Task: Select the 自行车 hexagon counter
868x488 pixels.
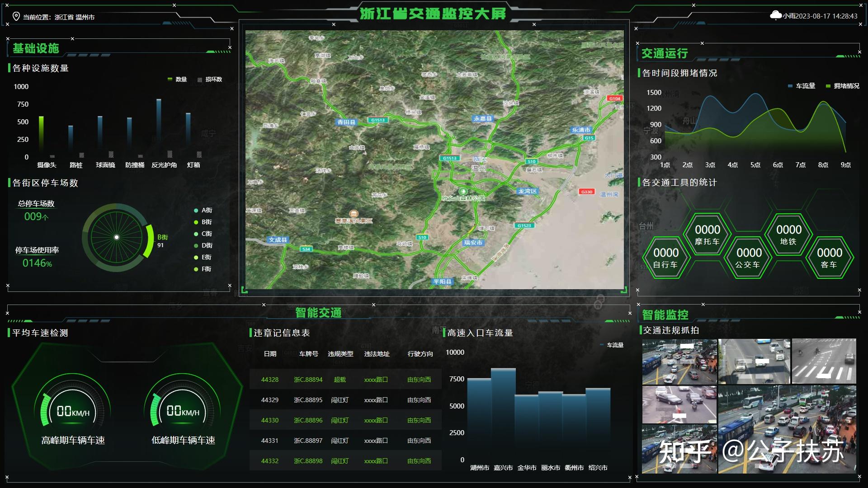Action: (665, 258)
